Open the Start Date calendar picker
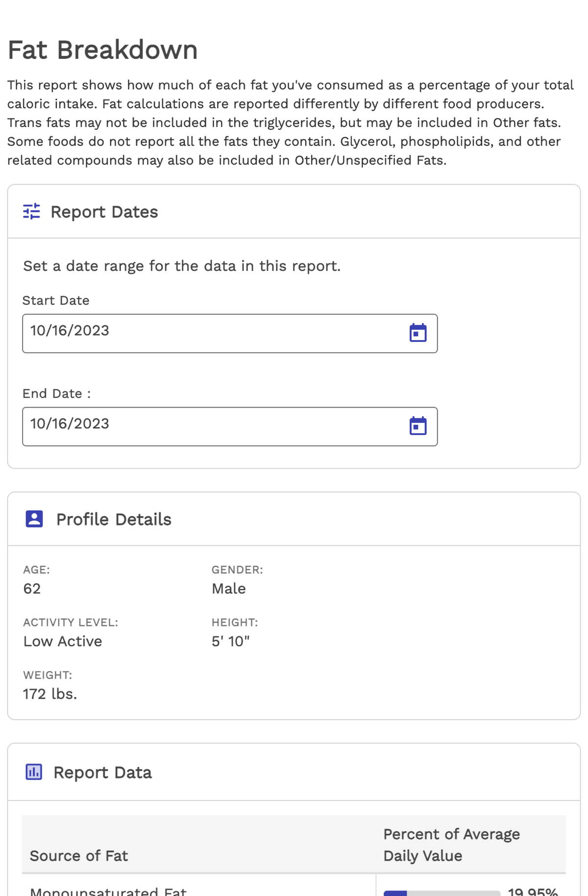The width and height of the screenshot is (588, 896). [417, 333]
